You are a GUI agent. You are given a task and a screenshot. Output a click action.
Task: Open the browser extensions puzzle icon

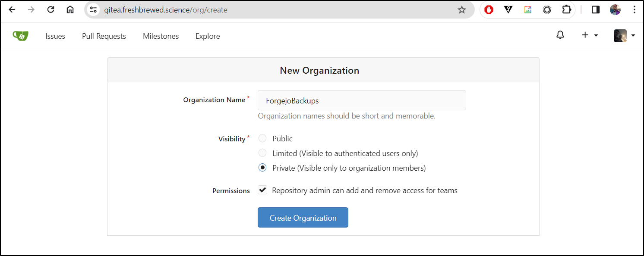[x=567, y=9]
